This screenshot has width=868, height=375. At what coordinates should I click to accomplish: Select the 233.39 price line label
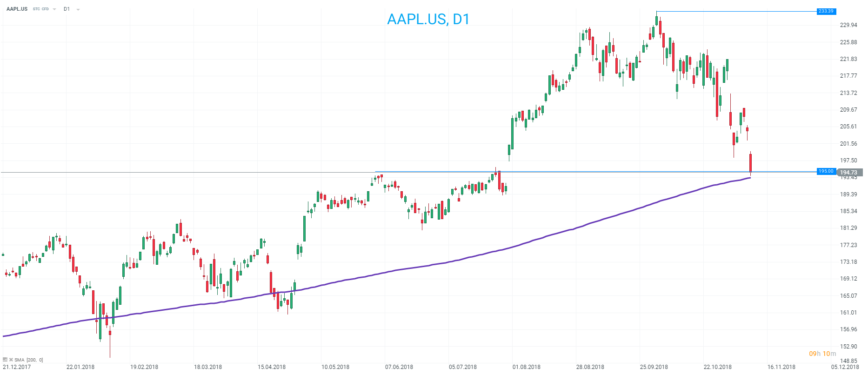[826, 11]
